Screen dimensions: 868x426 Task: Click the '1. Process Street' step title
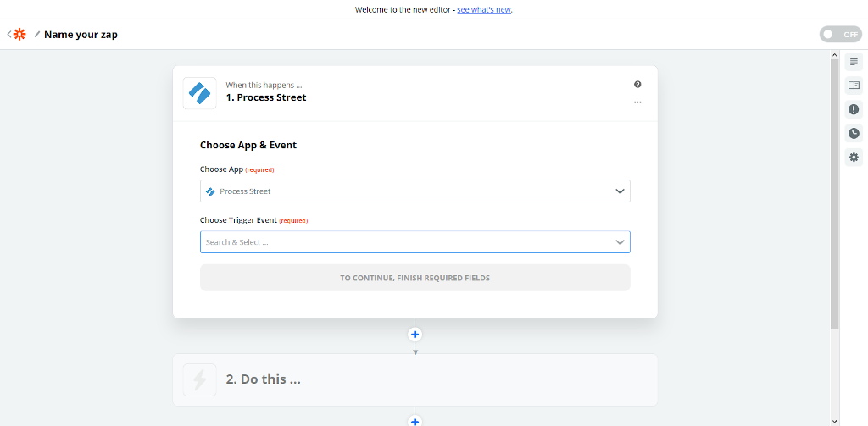265,97
